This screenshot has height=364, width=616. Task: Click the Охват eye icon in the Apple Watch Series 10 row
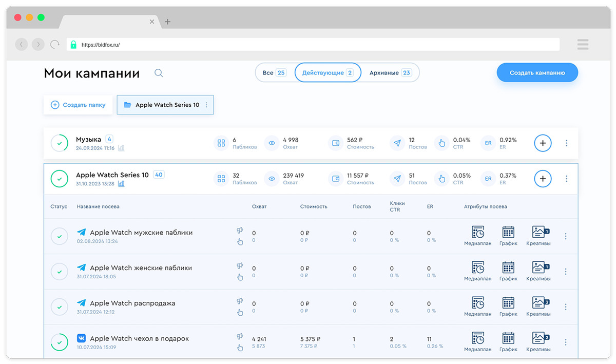coord(272,179)
